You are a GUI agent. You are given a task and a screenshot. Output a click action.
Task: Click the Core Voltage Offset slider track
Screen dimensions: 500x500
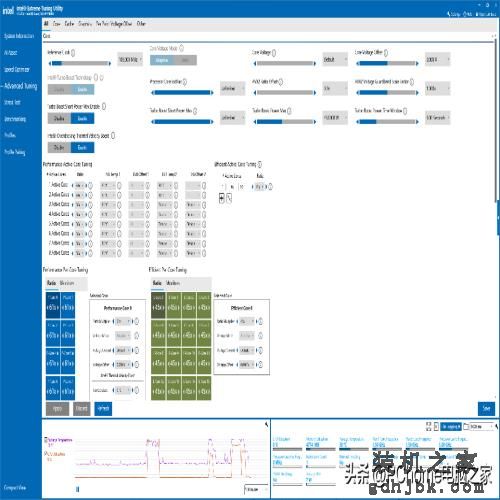[x=387, y=63]
